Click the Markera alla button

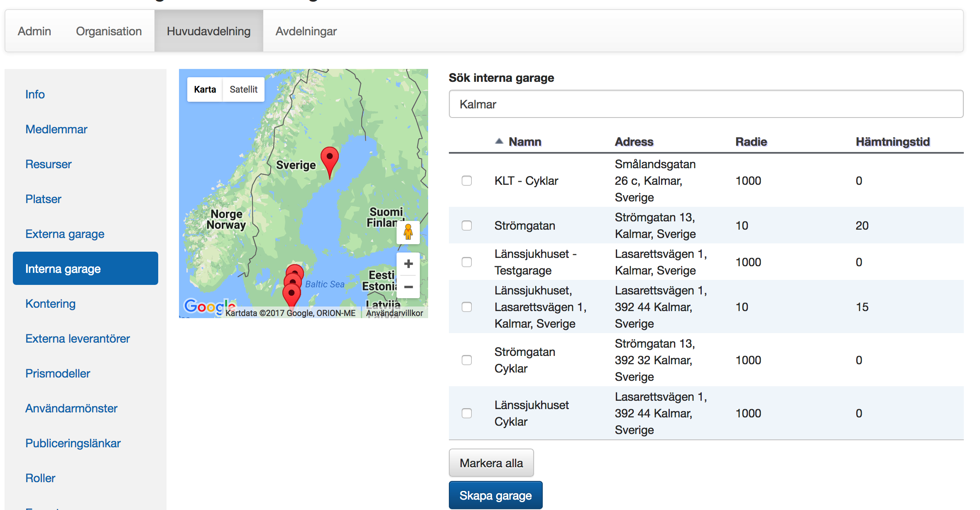coord(491,463)
